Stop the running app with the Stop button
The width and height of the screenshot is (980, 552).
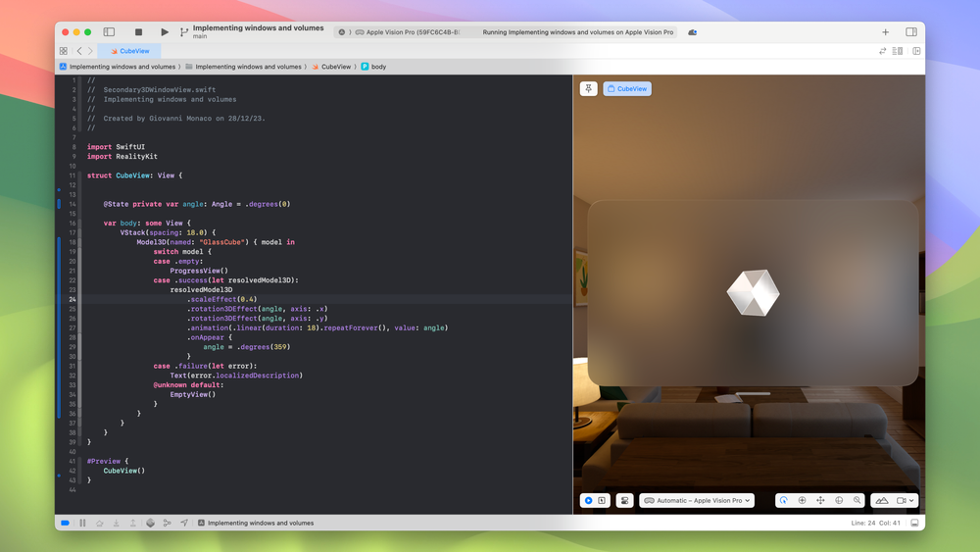[138, 32]
